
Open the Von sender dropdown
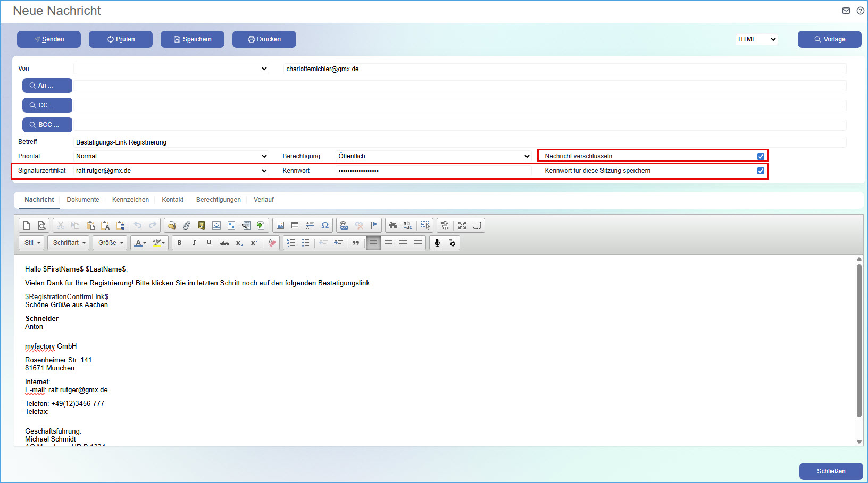(x=171, y=69)
